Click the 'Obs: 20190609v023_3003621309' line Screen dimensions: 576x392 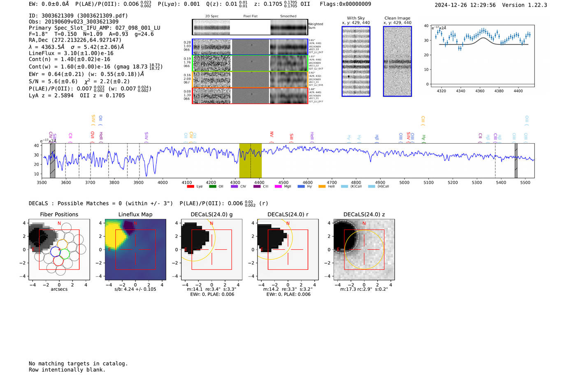[x=74, y=22]
